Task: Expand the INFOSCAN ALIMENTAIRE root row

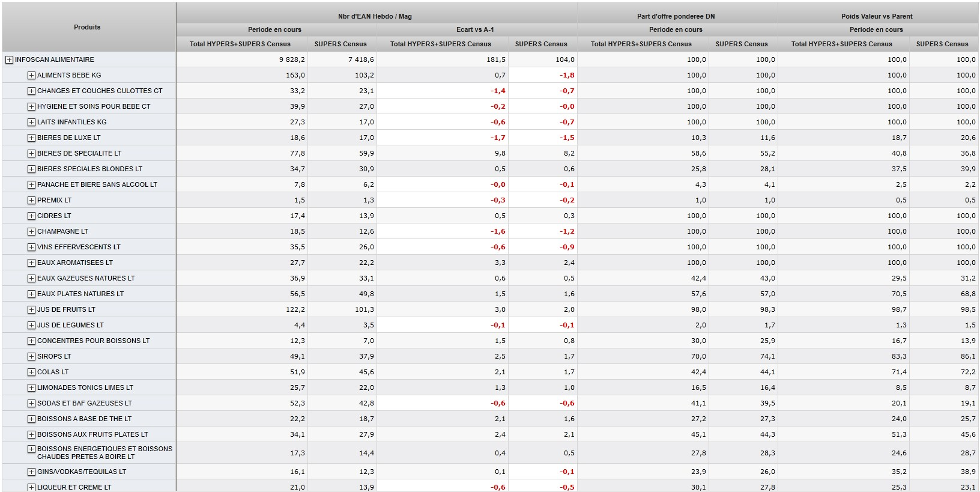Action: click(x=9, y=59)
